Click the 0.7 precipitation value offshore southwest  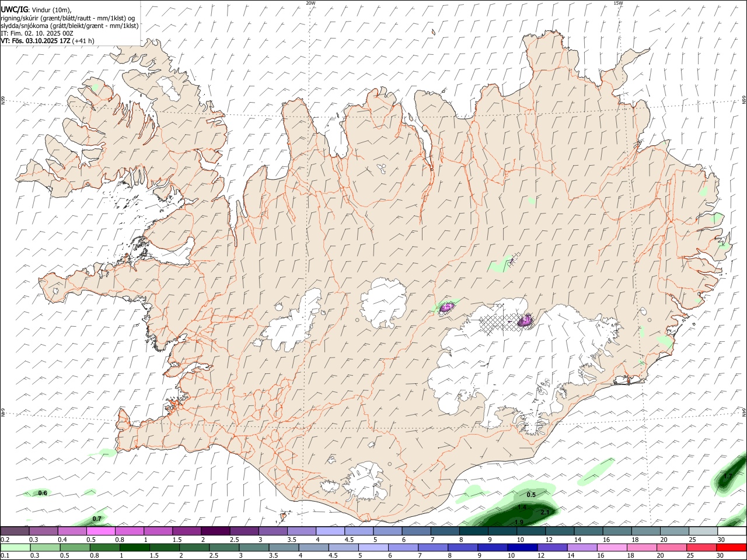click(x=97, y=519)
